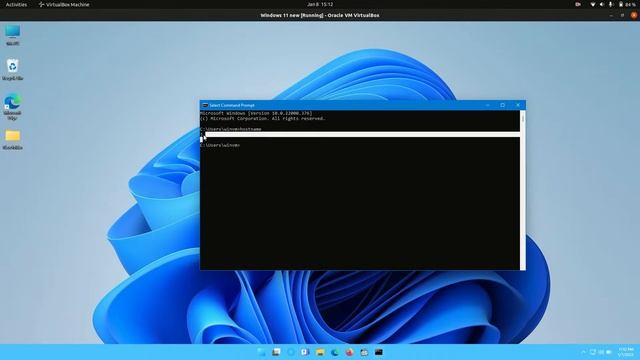Open Firefox from the taskbar
The width and height of the screenshot is (640, 360).
tap(349, 352)
